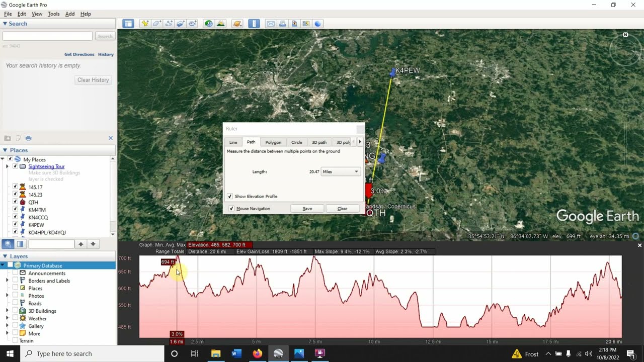The image size is (644, 362).
Task: Uncheck the QTH place checkbox
Action: (15, 202)
